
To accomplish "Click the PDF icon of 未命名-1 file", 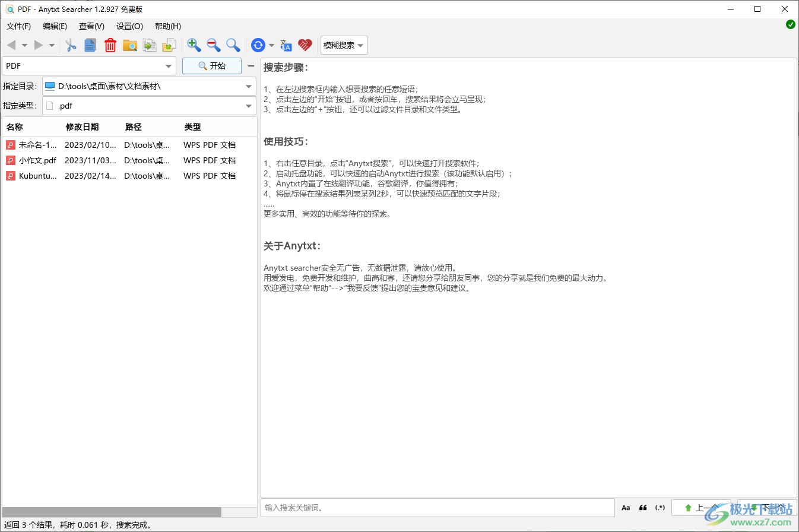I will pos(11,145).
